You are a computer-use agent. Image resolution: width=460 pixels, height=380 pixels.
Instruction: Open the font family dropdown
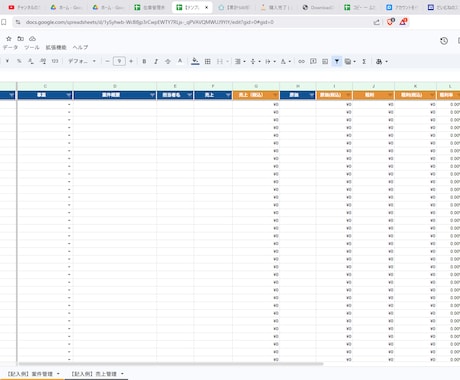[x=82, y=61]
